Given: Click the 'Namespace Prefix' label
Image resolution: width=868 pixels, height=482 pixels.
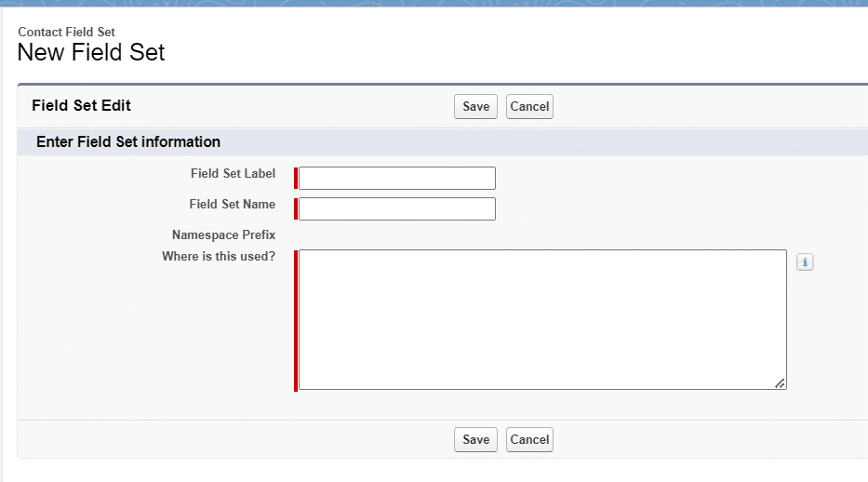Looking at the screenshot, I should 223,235.
